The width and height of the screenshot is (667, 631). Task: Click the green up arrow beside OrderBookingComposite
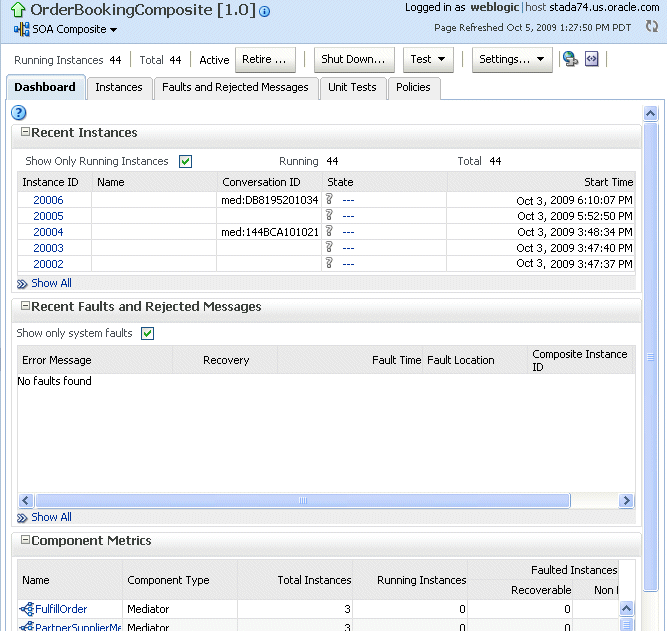tap(17, 9)
